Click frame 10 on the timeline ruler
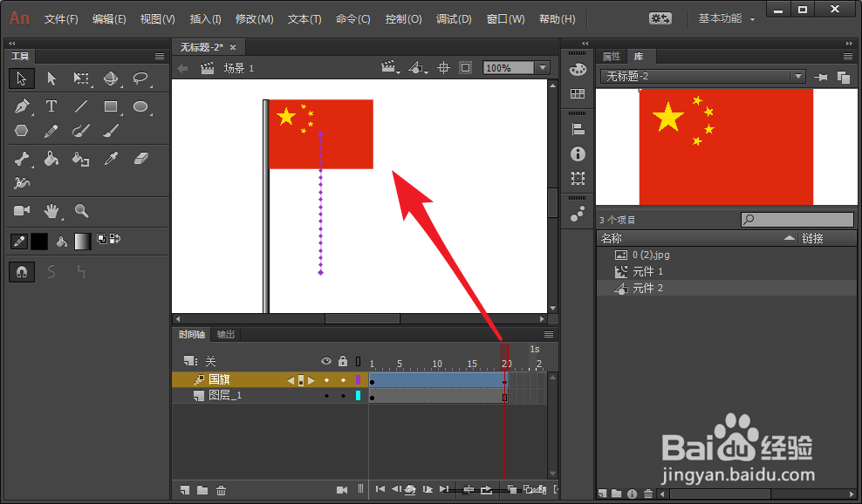This screenshot has width=862, height=504. pyautogui.click(x=437, y=364)
